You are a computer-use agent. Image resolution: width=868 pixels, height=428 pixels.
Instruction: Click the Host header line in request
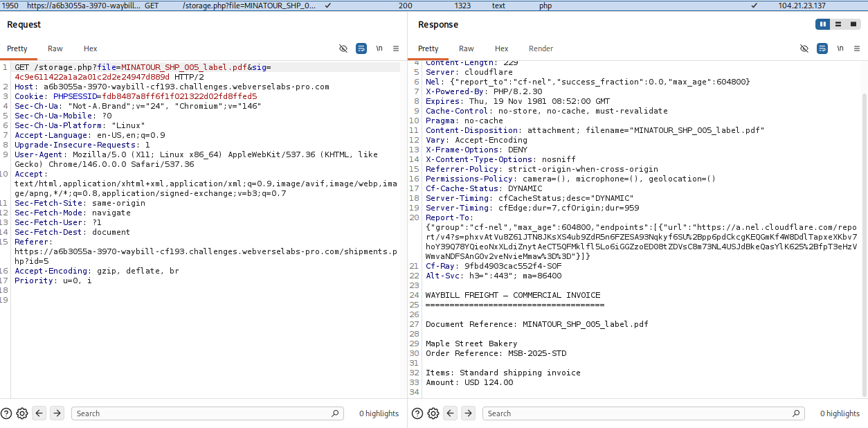click(172, 87)
